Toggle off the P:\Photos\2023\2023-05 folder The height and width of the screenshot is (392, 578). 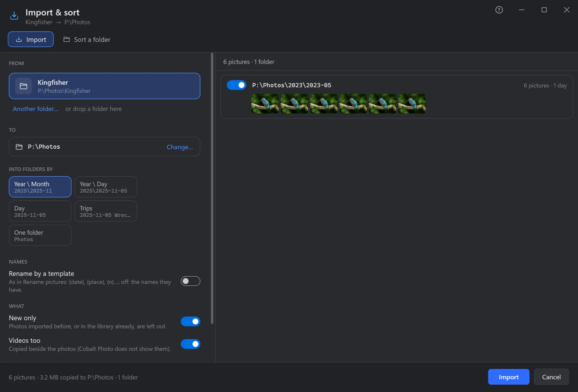(236, 85)
